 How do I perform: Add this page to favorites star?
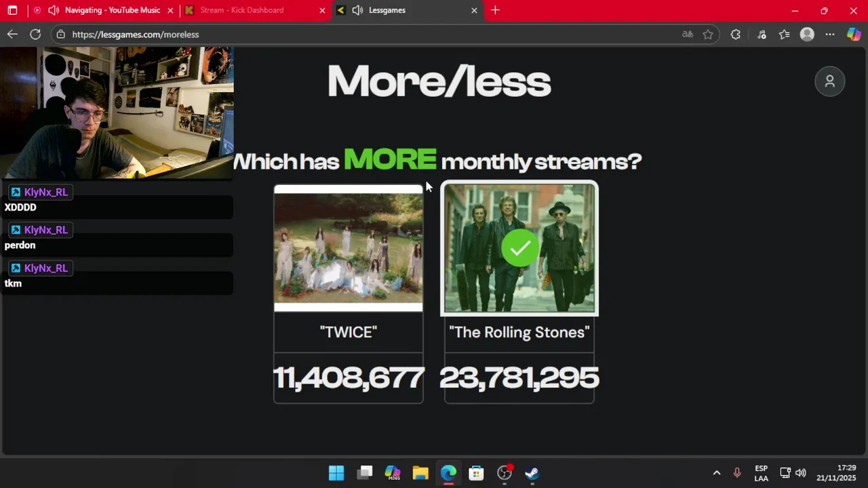708,34
